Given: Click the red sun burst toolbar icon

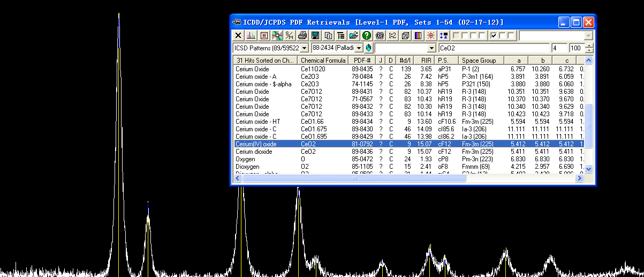Looking at the screenshot, I should pyautogui.click(x=431, y=35).
